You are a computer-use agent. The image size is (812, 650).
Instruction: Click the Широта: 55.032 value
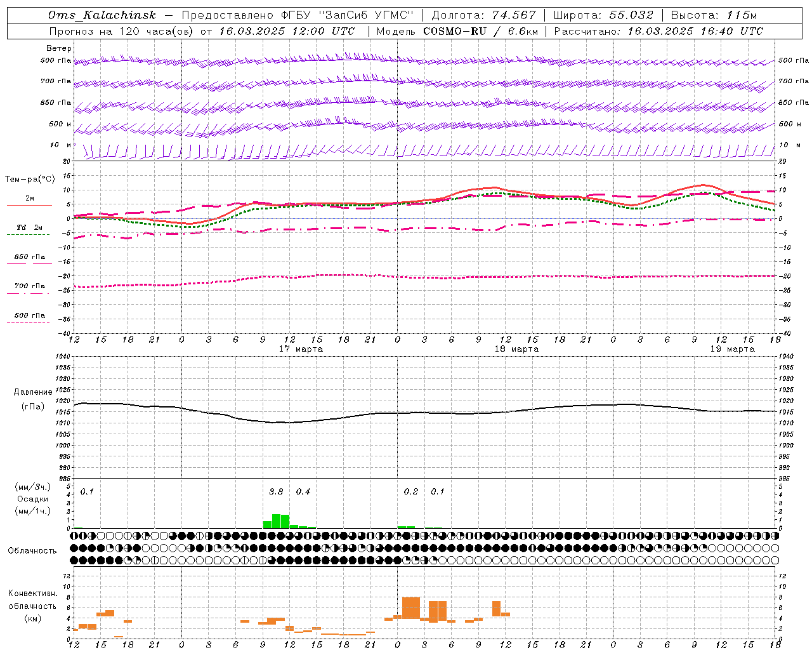pos(603,15)
